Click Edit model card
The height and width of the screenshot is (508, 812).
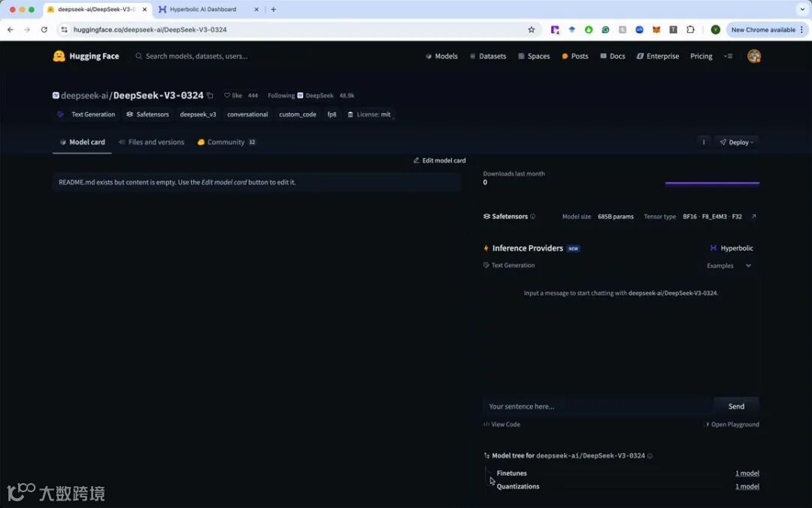point(439,161)
